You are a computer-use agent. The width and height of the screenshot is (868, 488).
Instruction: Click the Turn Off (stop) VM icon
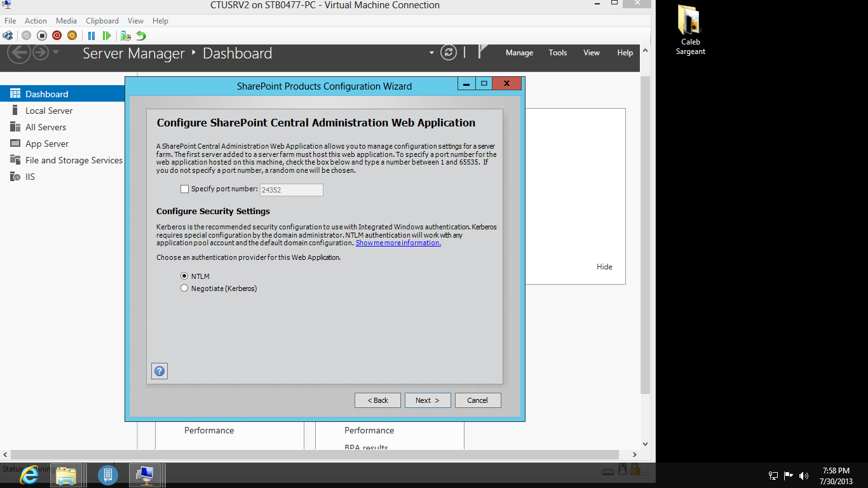coord(42,36)
